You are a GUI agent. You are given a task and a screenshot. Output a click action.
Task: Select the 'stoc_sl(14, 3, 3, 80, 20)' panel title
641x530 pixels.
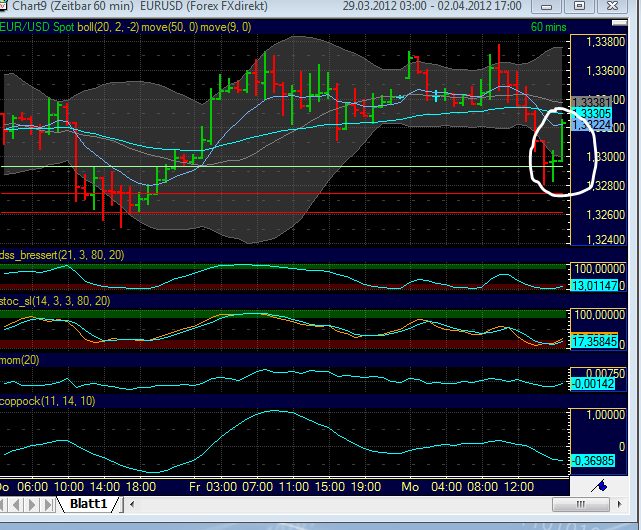(x=55, y=301)
